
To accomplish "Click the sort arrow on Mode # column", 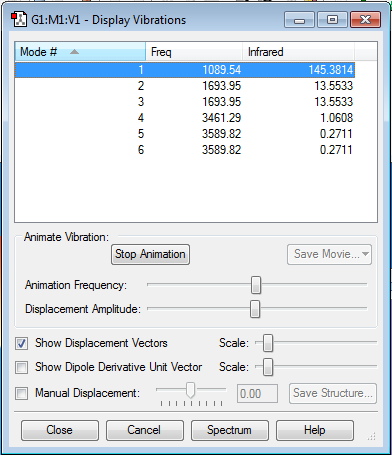I will click(x=74, y=52).
